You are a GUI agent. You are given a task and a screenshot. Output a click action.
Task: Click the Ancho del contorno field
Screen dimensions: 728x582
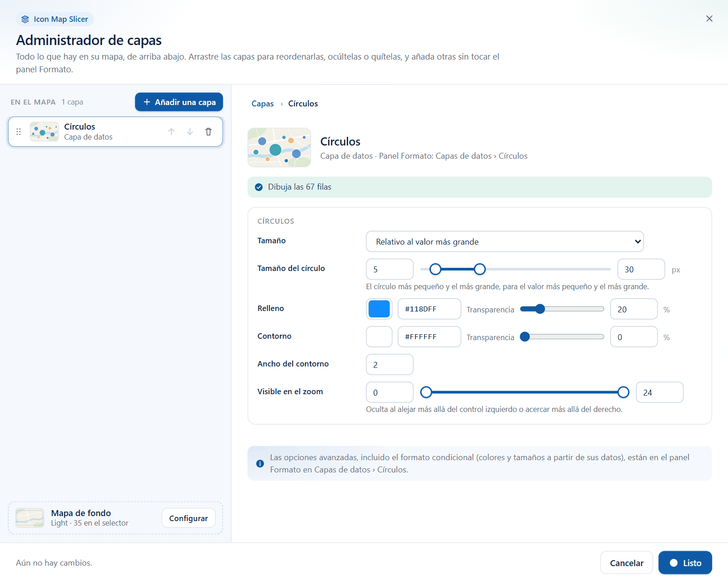[x=390, y=364]
